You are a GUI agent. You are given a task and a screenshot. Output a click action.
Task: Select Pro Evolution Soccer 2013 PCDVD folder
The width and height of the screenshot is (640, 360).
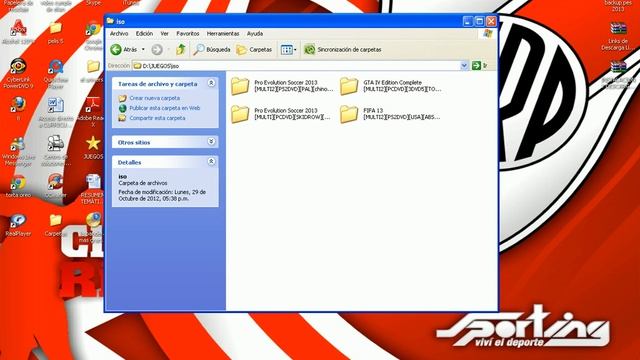point(281,114)
